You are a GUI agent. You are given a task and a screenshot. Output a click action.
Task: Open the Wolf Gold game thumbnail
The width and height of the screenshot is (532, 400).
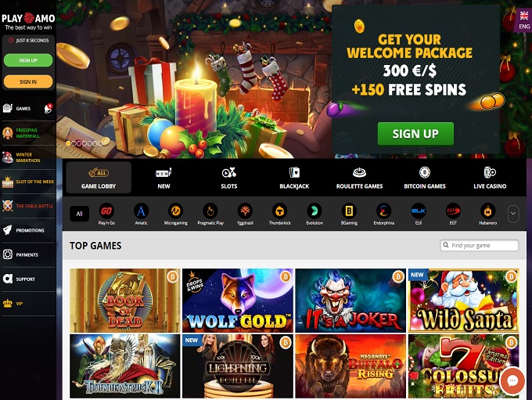[x=238, y=301]
